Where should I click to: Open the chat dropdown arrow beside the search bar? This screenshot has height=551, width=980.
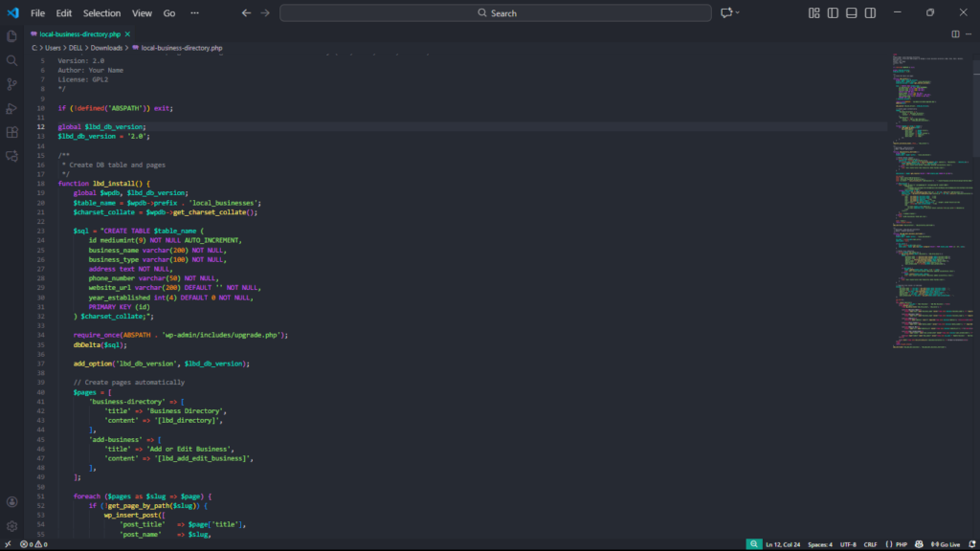coord(740,13)
